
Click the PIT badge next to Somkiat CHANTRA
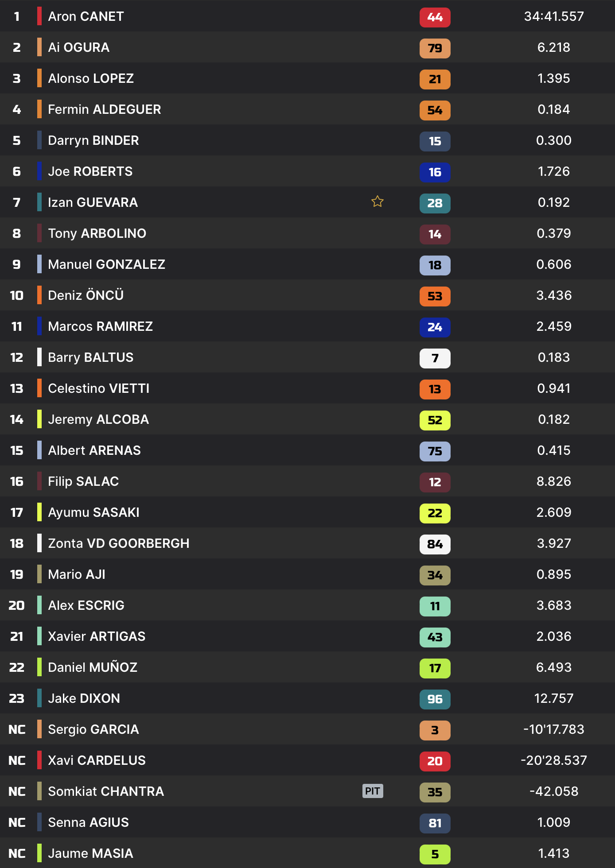[373, 791]
